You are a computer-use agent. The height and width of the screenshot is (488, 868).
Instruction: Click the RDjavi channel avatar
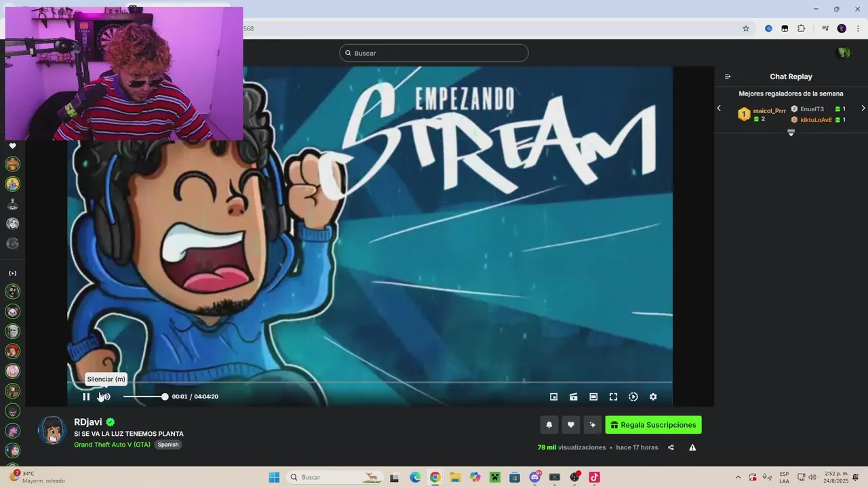pos(52,430)
